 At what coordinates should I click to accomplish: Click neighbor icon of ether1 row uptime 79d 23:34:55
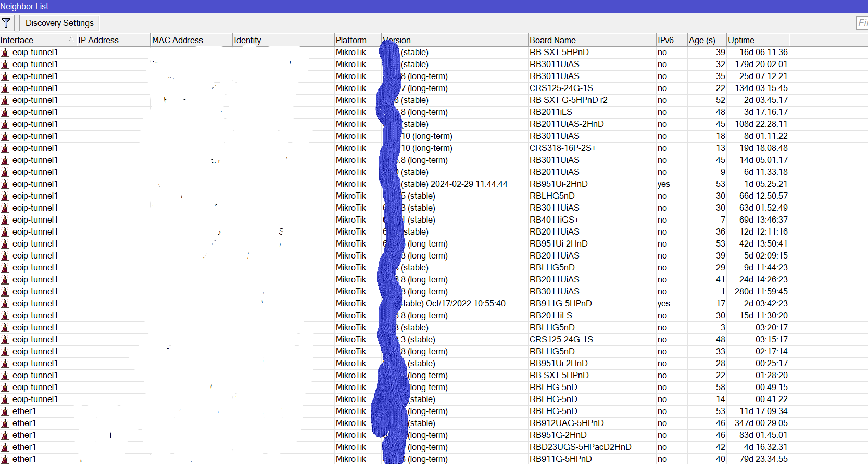(5, 459)
